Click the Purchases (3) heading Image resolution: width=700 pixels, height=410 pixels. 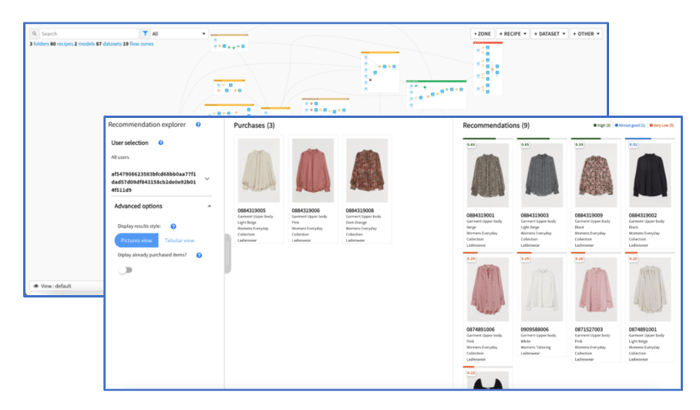pyautogui.click(x=254, y=126)
